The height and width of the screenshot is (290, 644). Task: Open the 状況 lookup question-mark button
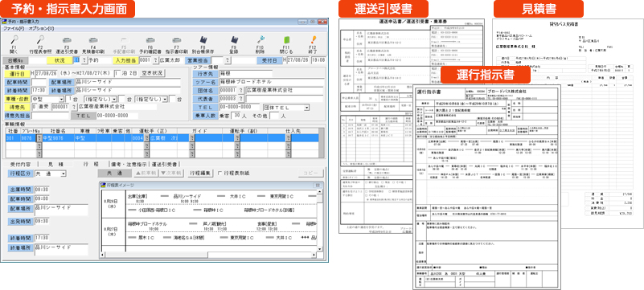(x=84, y=60)
